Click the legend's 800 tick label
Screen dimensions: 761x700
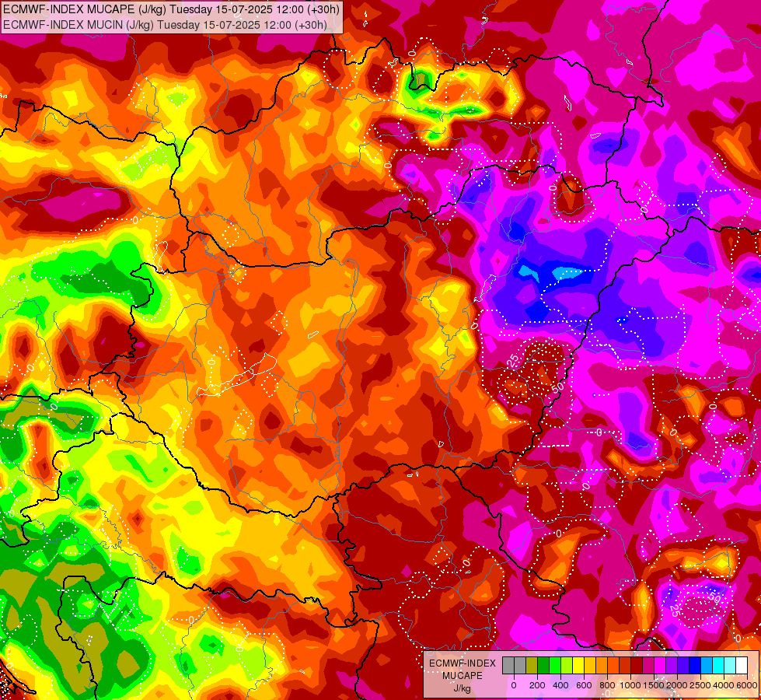pos(607,685)
